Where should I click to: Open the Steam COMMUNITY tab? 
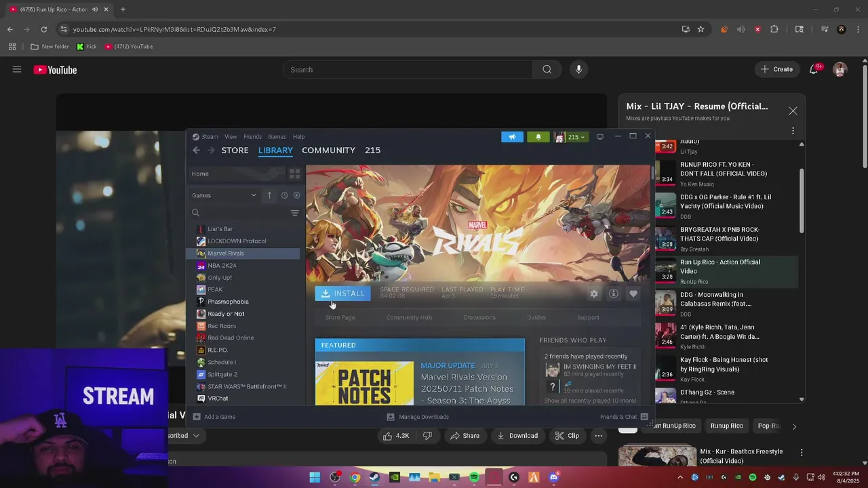pyautogui.click(x=328, y=150)
